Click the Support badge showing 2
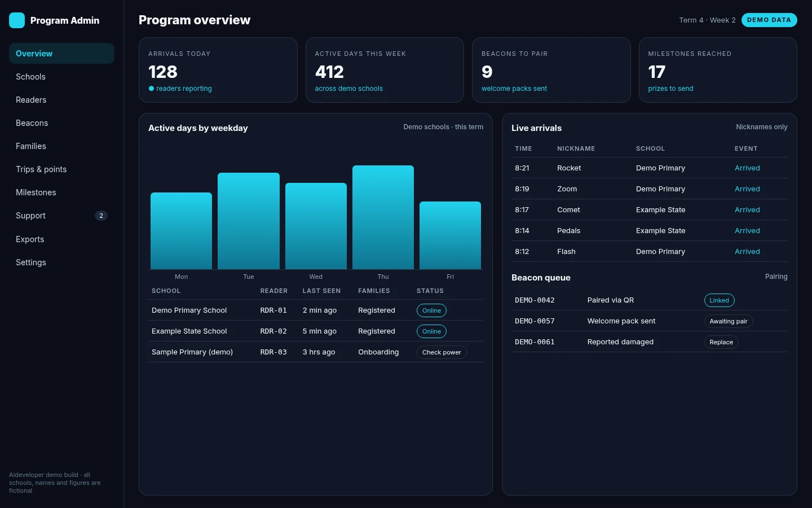This screenshot has height=508, width=812. pyautogui.click(x=101, y=216)
